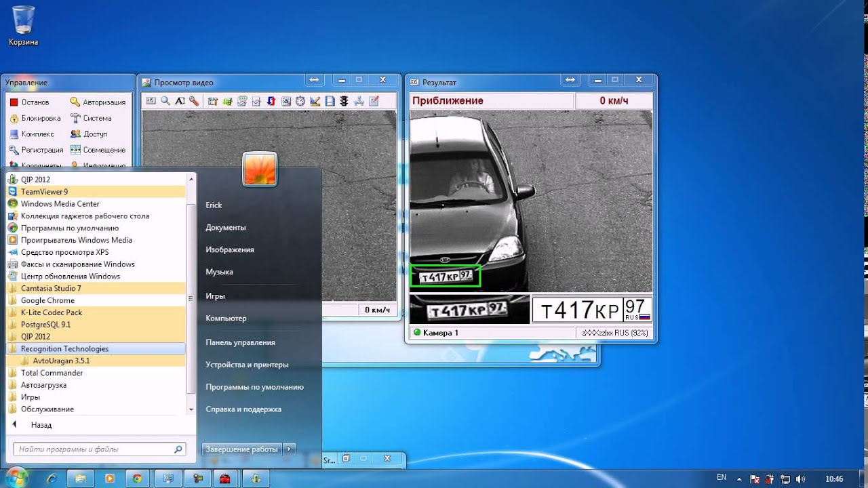The width and height of the screenshot is (868, 488).
Task: Click the stopwatch timer icon in video toolbar
Action: [300, 101]
